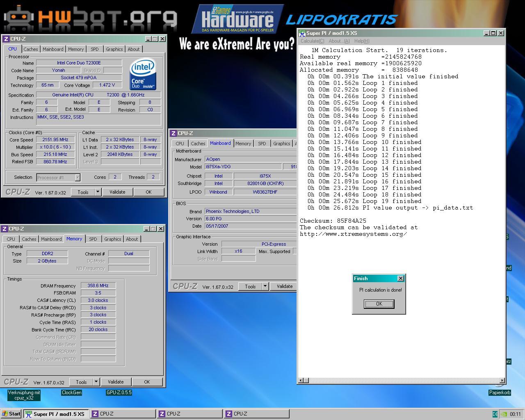The image size is (525, 420).
Task: Click CPU-Z title icon of Memory window
Action: click(5, 229)
